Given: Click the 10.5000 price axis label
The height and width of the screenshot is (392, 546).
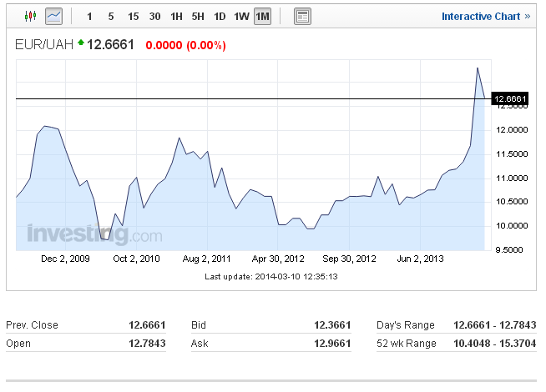Looking at the screenshot, I should click(512, 202).
